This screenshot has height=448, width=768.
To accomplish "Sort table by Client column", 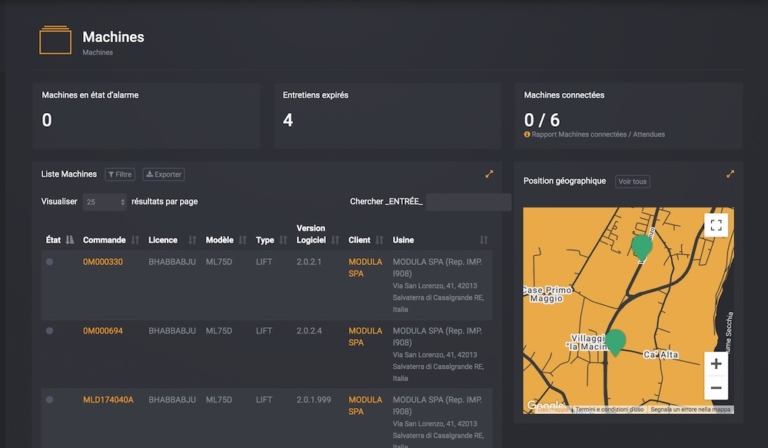I will 365,240.
